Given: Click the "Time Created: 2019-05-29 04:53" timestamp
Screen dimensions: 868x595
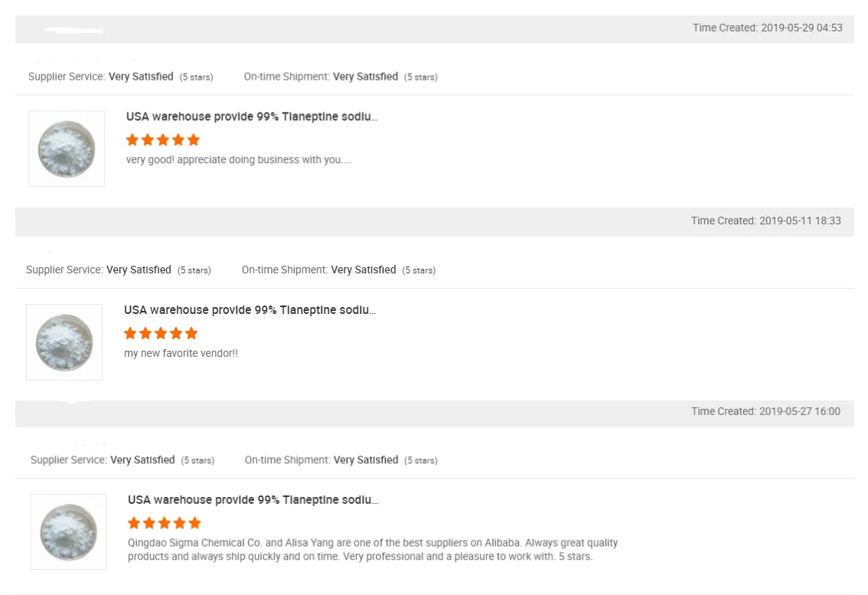Looking at the screenshot, I should (x=767, y=28).
